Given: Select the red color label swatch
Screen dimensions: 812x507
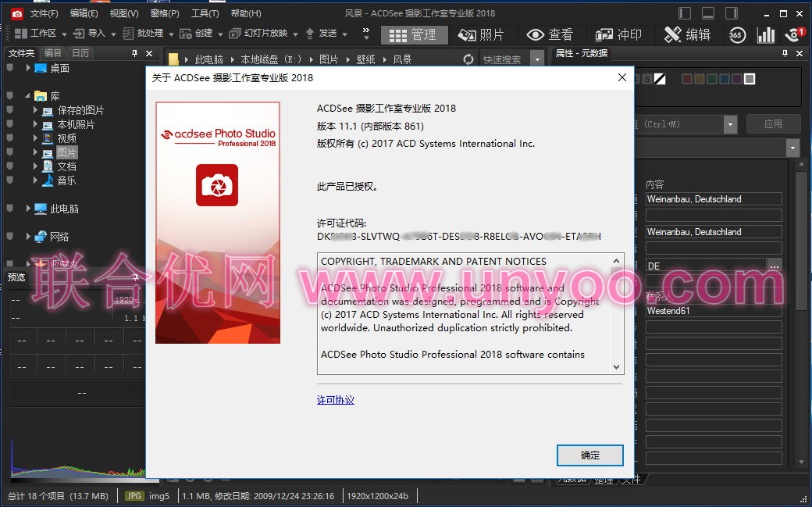Looking at the screenshot, I should [x=686, y=79].
